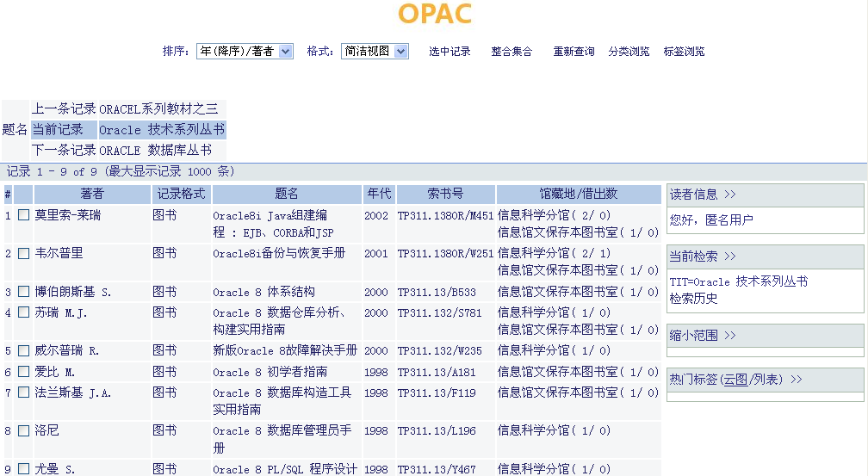Open title 新版Oracle 8故障解决手册
This screenshot has height=476, width=868.
pos(285,351)
